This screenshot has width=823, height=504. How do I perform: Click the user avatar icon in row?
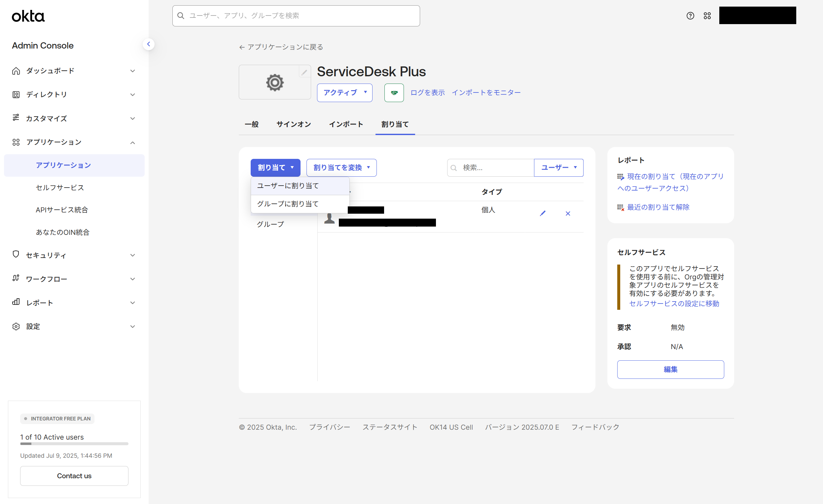(x=329, y=218)
